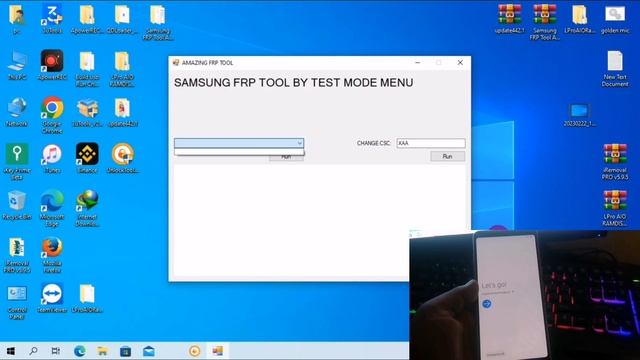This screenshot has height=360, width=640.
Task: Click the Run button under CHANGE CSC
Action: pyautogui.click(x=447, y=156)
